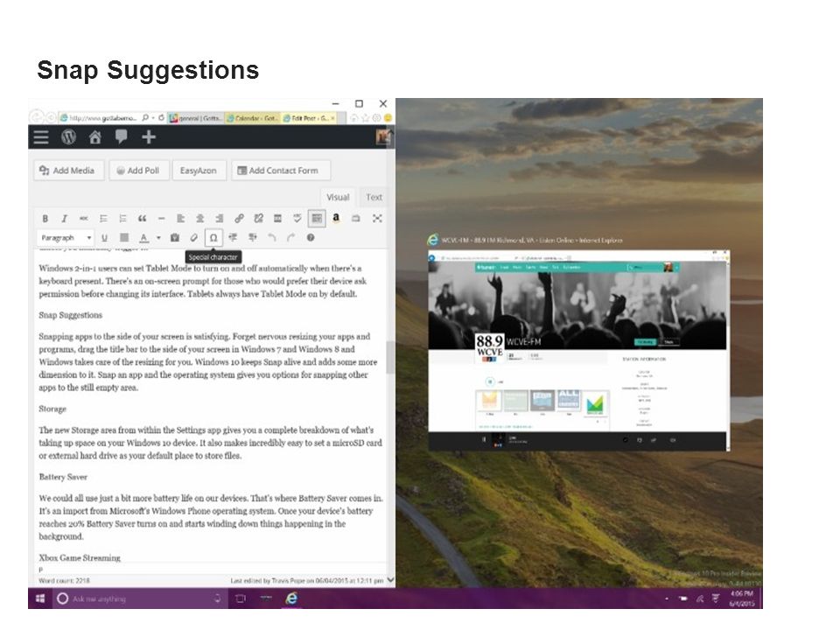
Task: Insert a numbered list
Action: [122, 219]
